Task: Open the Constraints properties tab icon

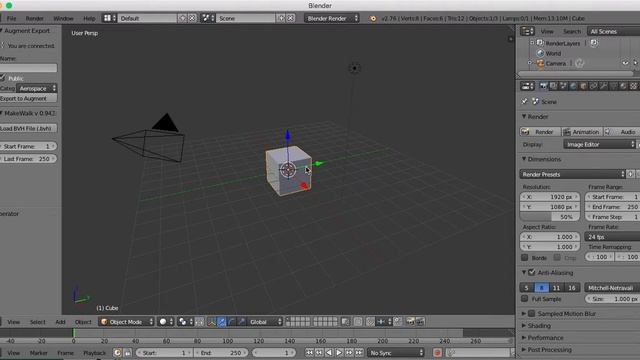Action: (593, 86)
